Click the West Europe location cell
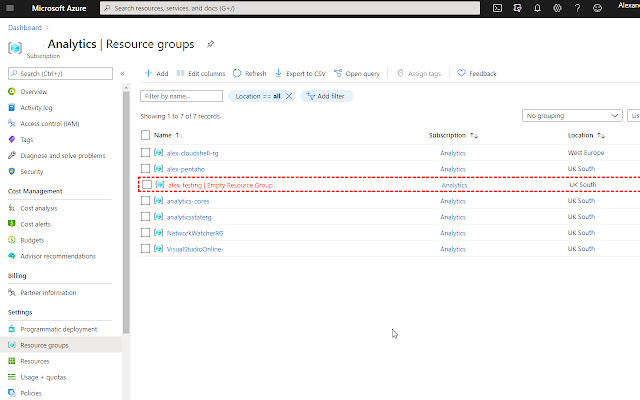The image size is (640, 400). (586, 153)
